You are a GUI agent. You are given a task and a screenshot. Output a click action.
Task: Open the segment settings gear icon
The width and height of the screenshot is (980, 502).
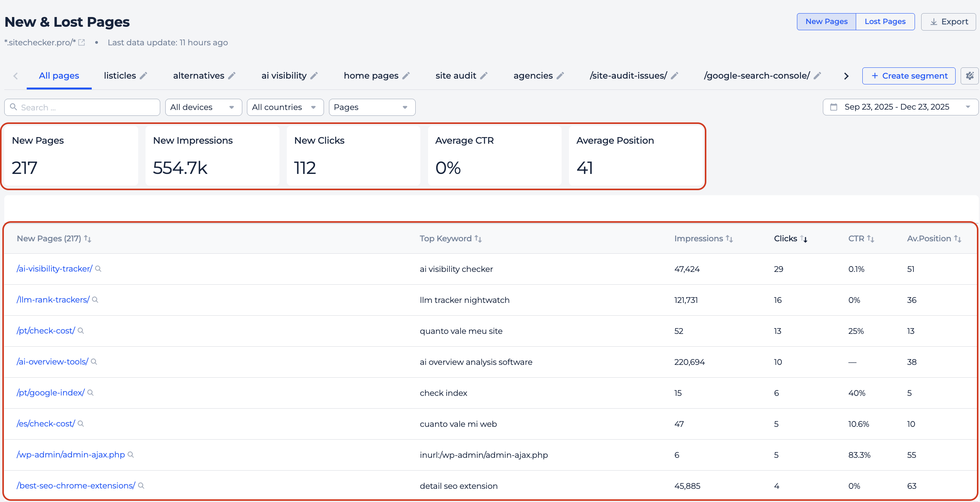970,76
